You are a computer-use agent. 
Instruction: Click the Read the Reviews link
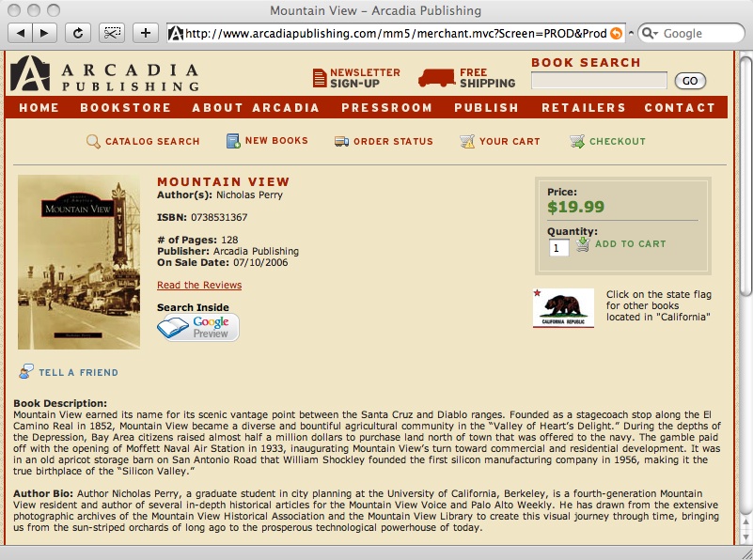199,285
